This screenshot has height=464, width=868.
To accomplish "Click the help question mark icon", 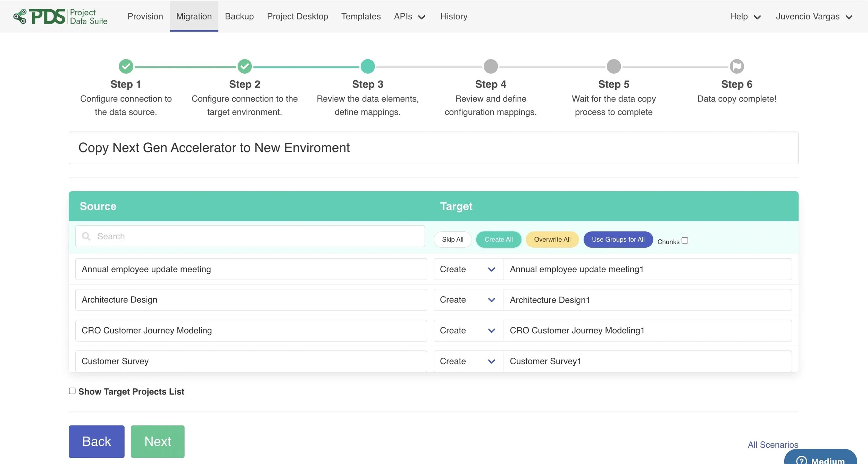I will click(801, 461).
